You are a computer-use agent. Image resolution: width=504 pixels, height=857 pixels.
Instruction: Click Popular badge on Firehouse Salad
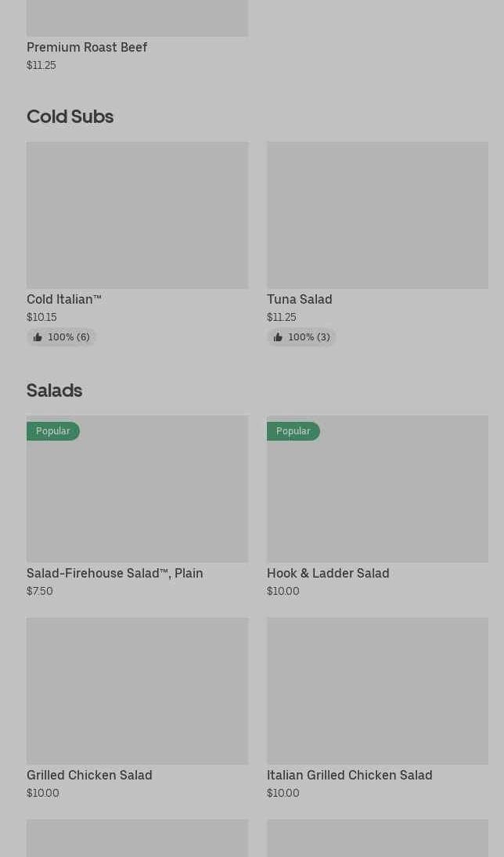click(x=53, y=431)
